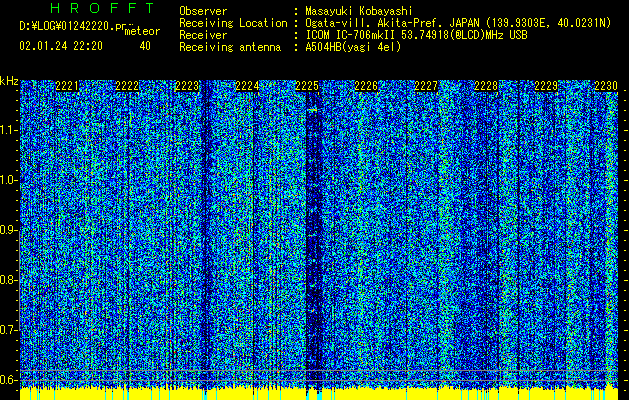This screenshot has height=400, width=629.
Task: Click the meteor label
Action: pos(142,31)
